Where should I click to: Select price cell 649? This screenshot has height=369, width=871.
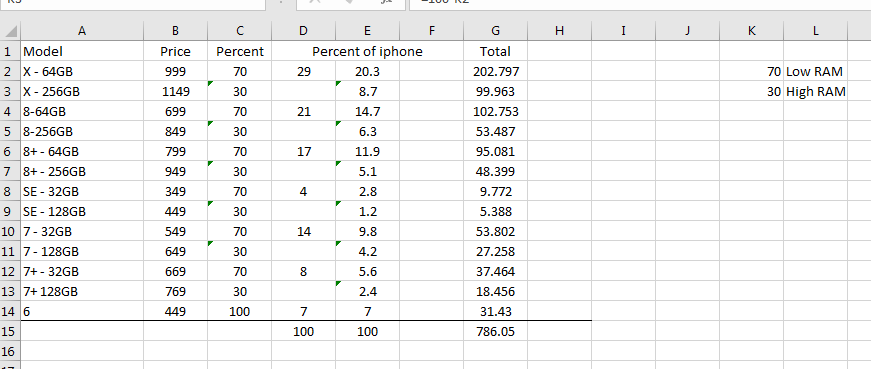point(175,252)
